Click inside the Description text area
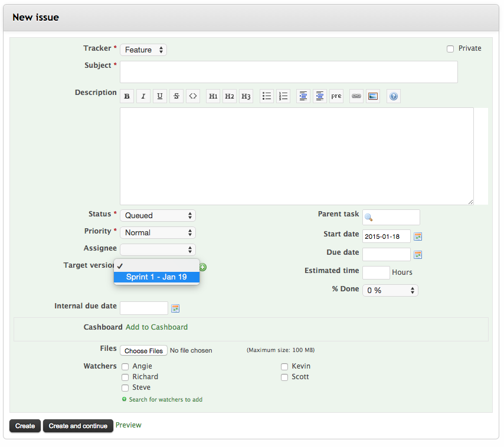 (x=297, y=156)
